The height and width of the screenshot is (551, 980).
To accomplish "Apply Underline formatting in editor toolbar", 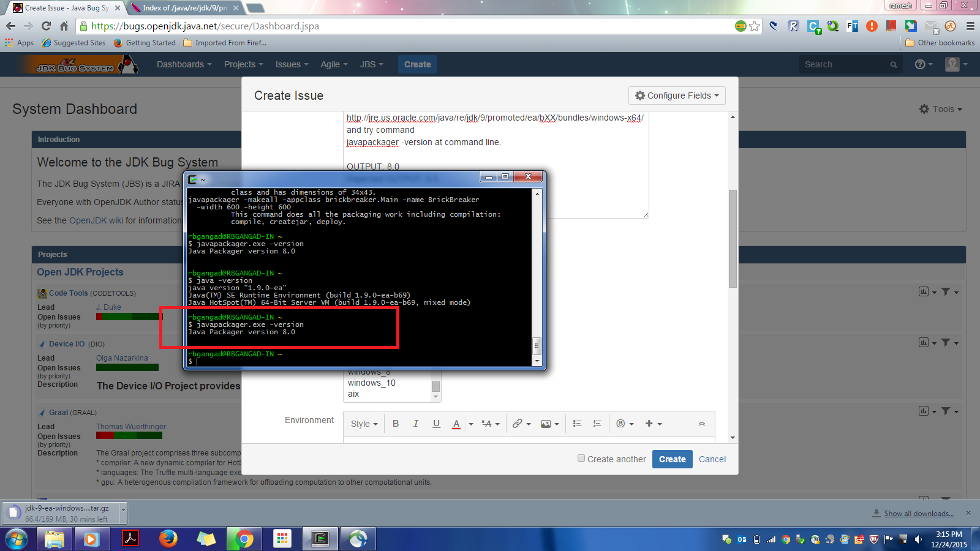I will tap(436, 424).
